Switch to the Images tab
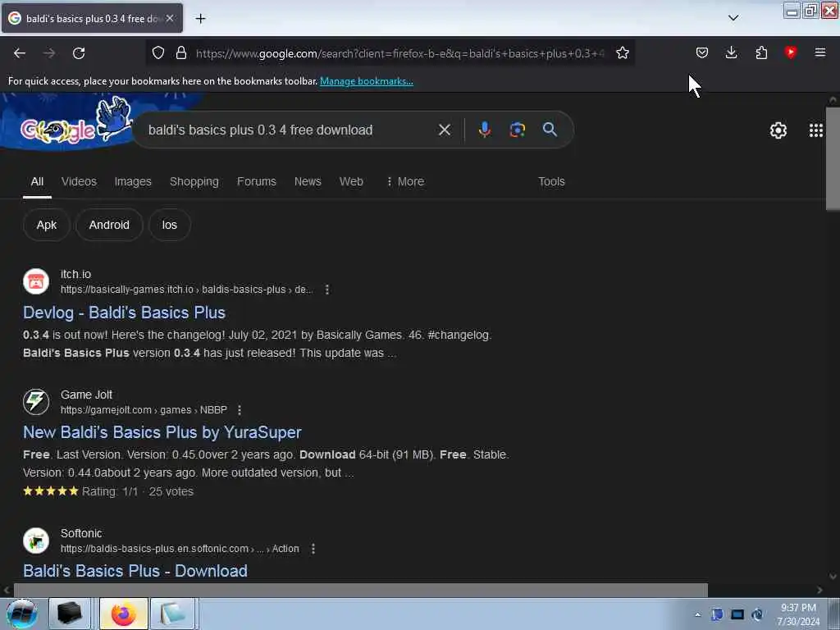 pyautogui.click(x=133, y=181)
